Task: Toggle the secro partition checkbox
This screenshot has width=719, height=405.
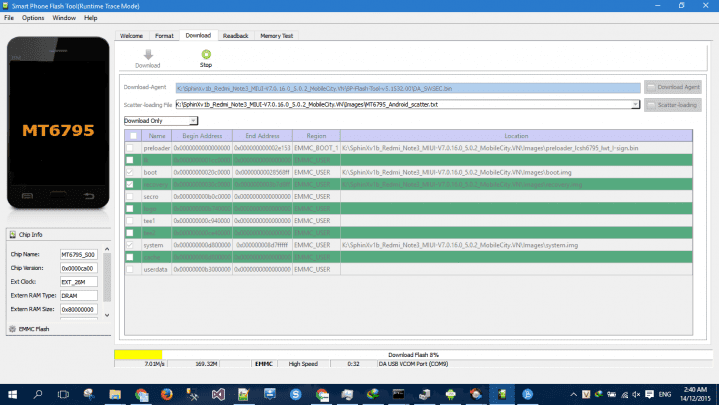Action: coord(130,196)
